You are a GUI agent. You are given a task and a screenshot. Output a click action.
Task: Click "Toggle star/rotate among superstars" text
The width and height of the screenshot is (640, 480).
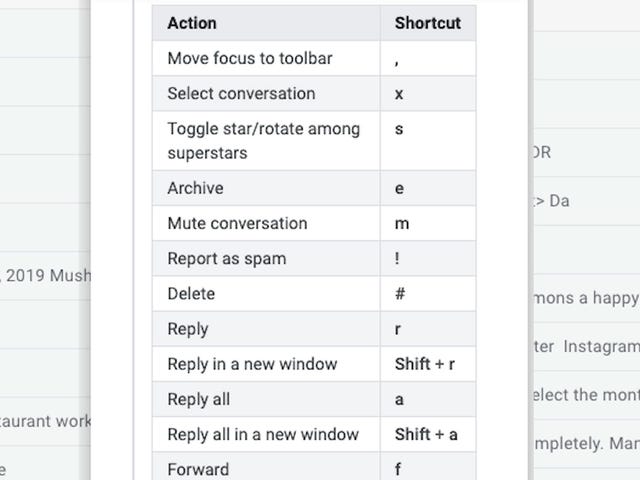(263, 141)
